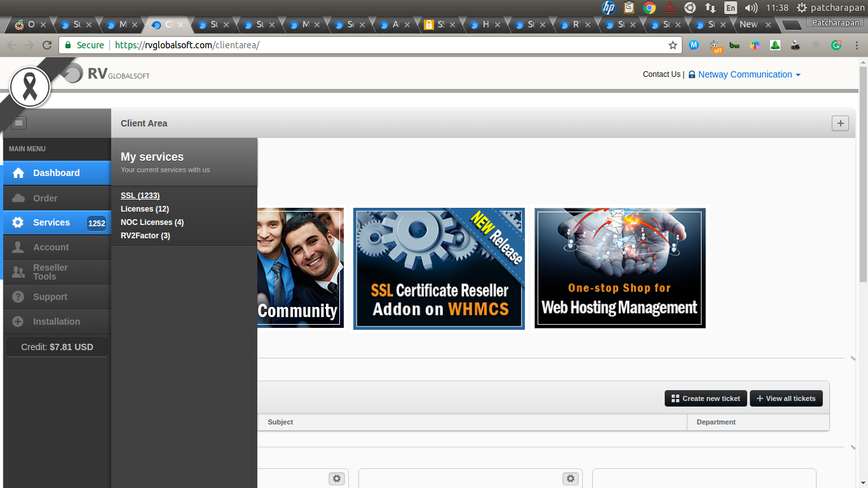
Task: Click the browser address bar
Action: coord(381,45)
